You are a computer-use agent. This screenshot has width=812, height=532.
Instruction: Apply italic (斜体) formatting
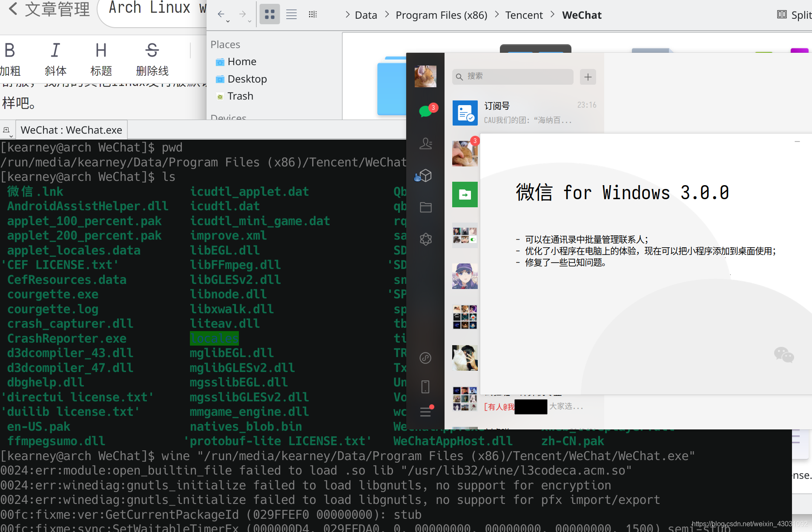(x=55, y=59)
